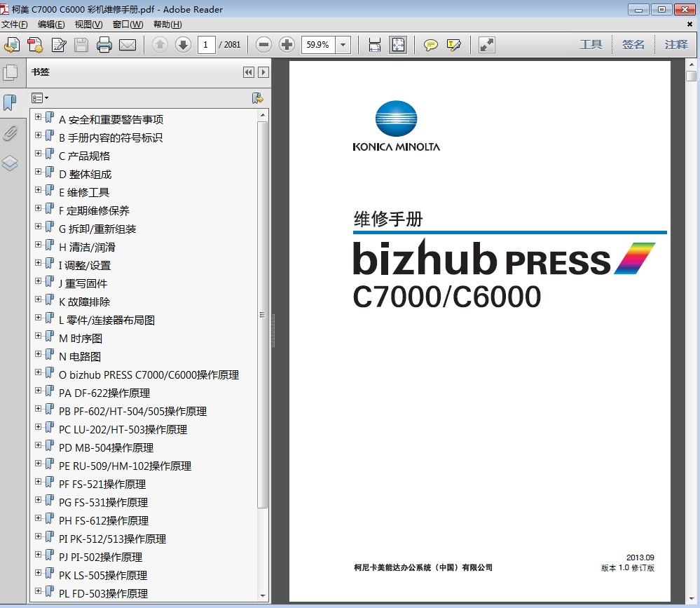Toggle fit width scrolling mode
700x608 pixels.
tap(375, 45)
